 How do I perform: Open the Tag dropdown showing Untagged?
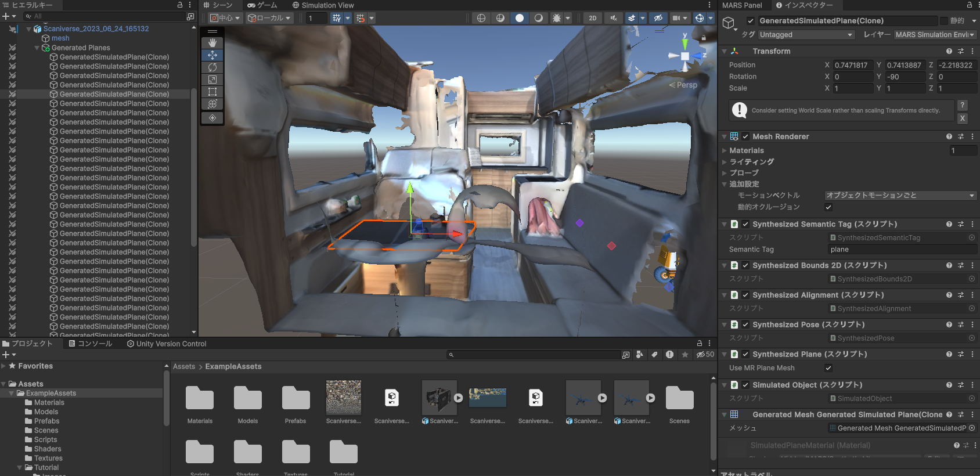(806, 35)
